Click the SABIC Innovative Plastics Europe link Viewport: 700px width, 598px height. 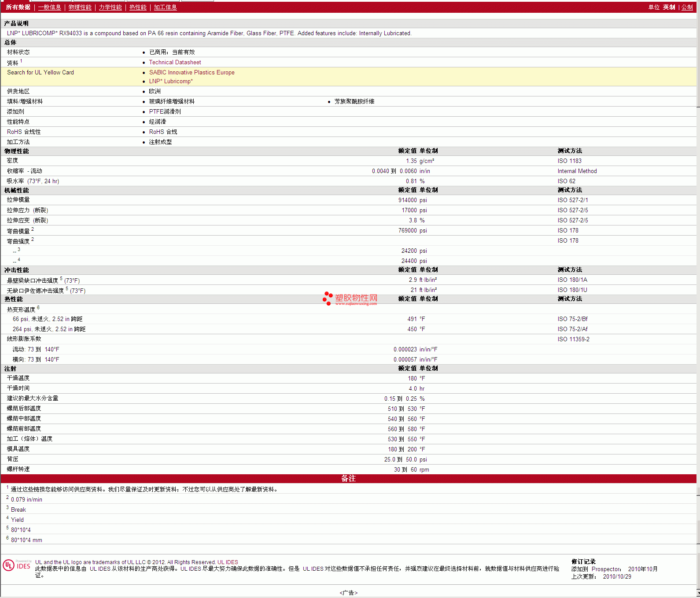pyautogui.click(x=192, y=73)
